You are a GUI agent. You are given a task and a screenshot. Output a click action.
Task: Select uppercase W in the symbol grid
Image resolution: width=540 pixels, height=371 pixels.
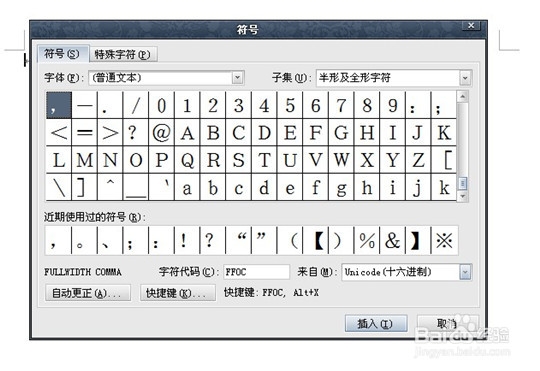[x=341, y=160]
